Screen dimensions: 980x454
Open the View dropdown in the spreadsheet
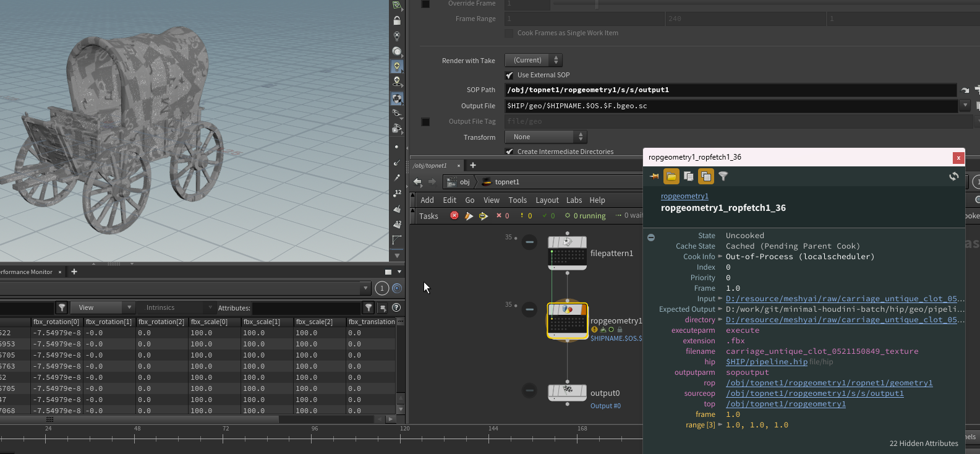102,307
